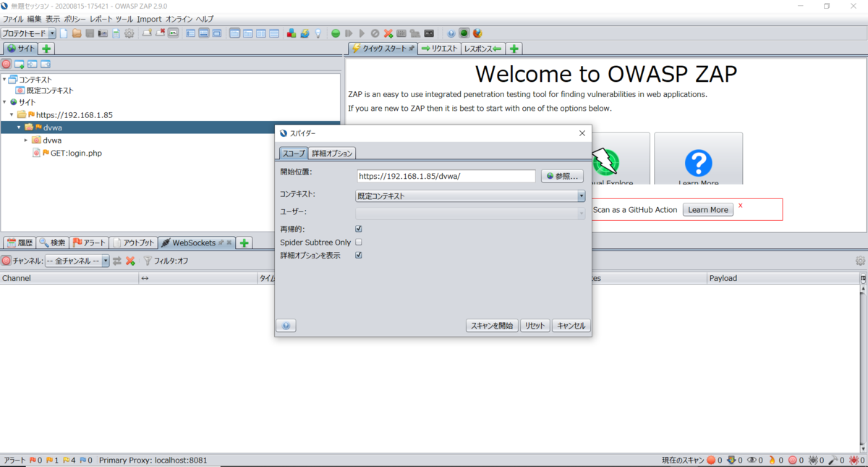Click the gear icon at right of WebSockets panel
The height and width of the screenshot is (467, 868).
(860, 261)
